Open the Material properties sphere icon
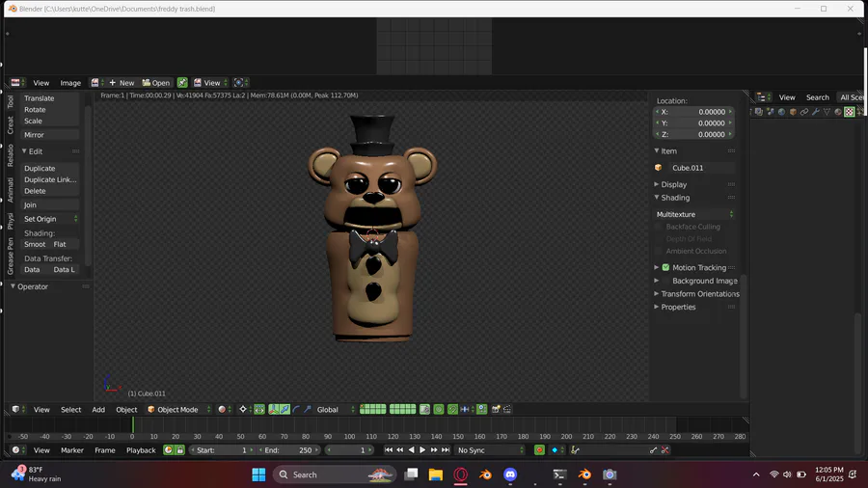The width and height of the screenshot is (868, 488). coord(838,112)
